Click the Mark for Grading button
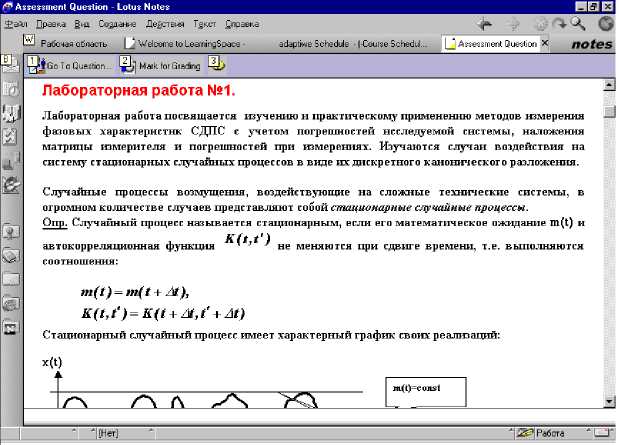 (160, 65)
